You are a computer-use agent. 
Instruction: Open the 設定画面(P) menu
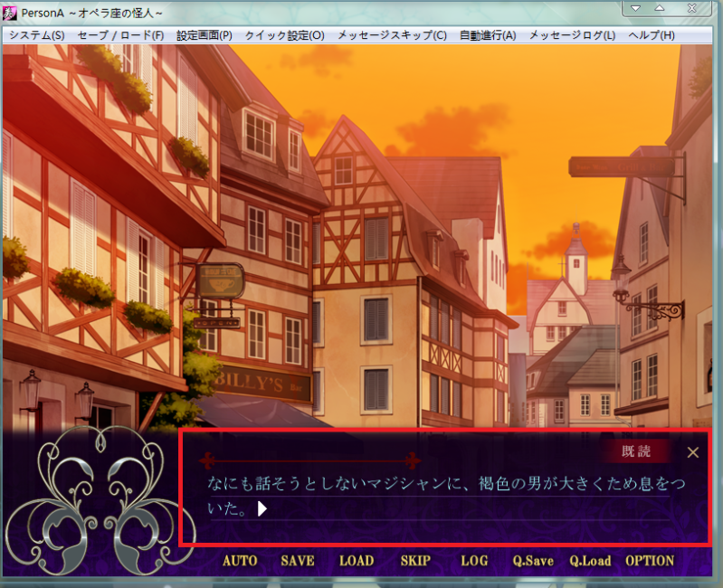click(x=205, y=35)
